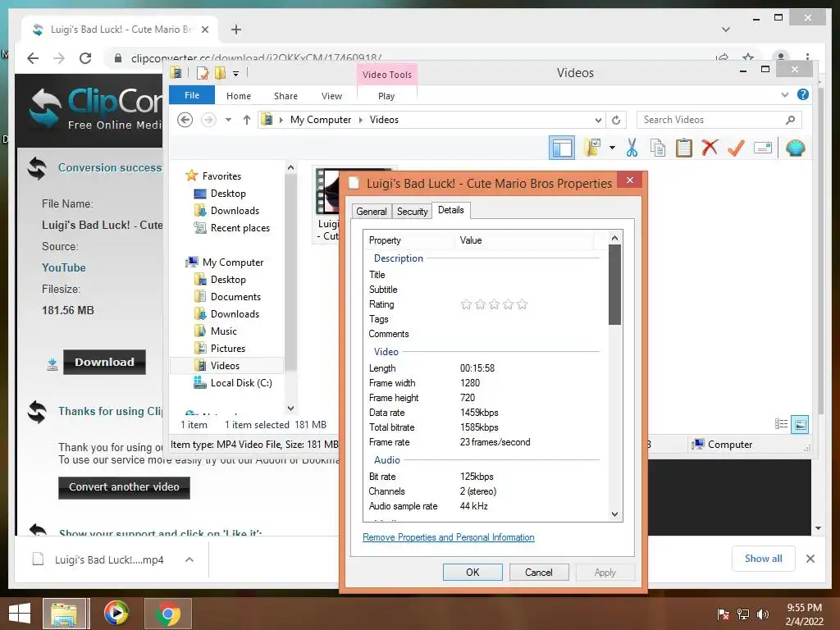Launch Windows Media Player from taskbar

[x=116, y=614]
